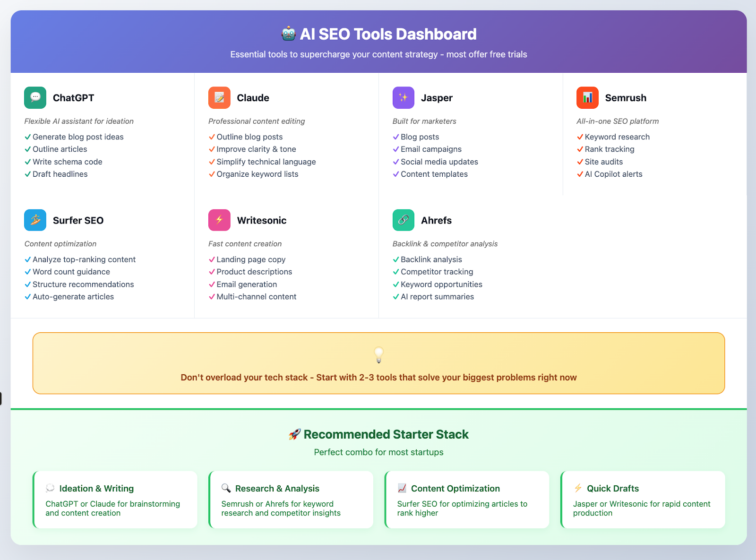Viewport: 756px width, 560px height.
Task: Click checkmark beside Keyword research
Action: click(580, 137)
